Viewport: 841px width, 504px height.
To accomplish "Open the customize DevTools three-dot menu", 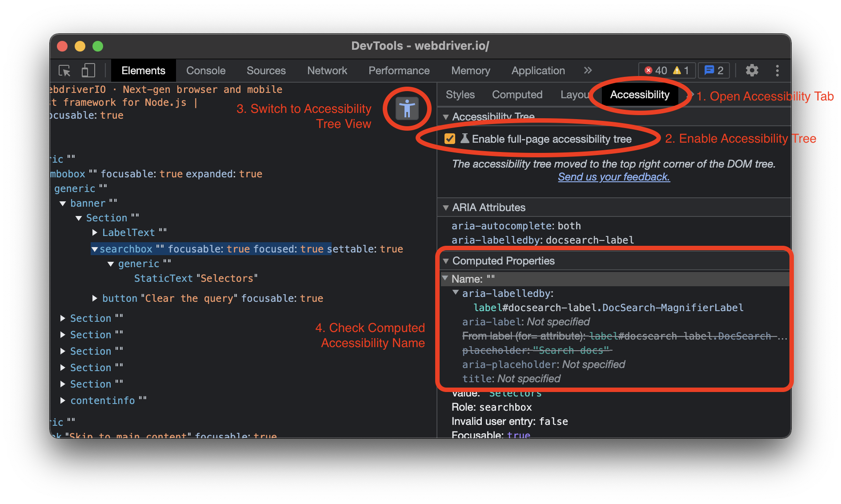I will [x=777, y=70].
